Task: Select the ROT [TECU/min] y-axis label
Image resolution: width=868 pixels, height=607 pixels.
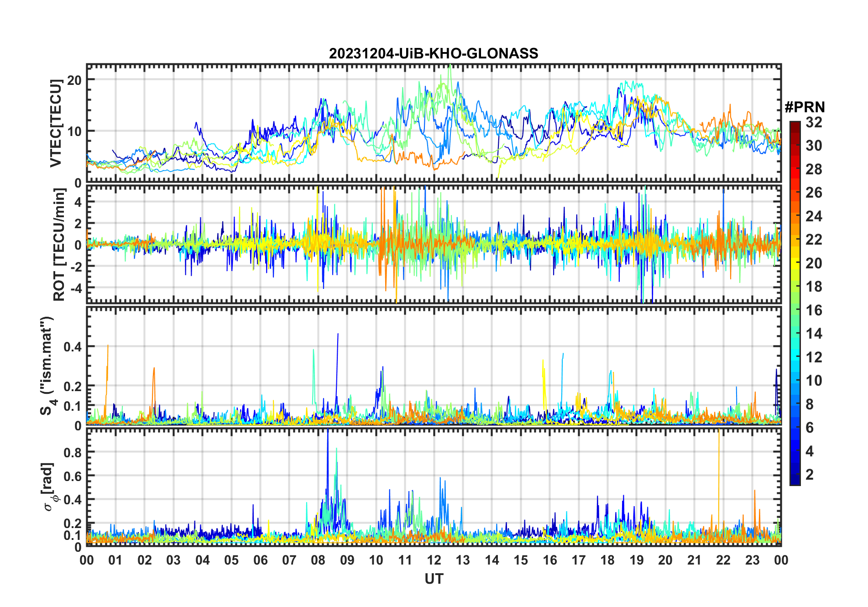Action: [x=59, y=245]
